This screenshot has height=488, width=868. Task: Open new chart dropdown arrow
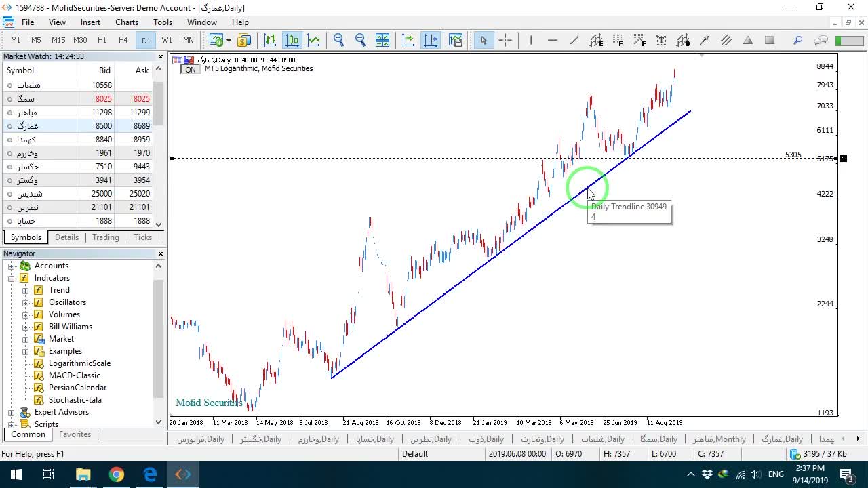229,41
